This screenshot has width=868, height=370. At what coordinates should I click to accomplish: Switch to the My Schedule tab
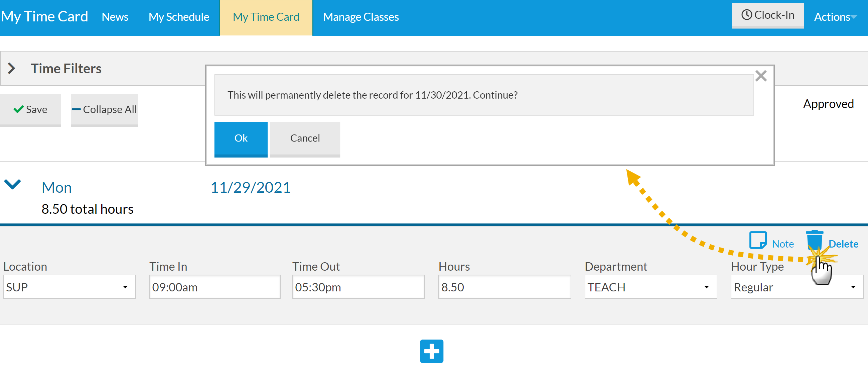tap(179, 17)
